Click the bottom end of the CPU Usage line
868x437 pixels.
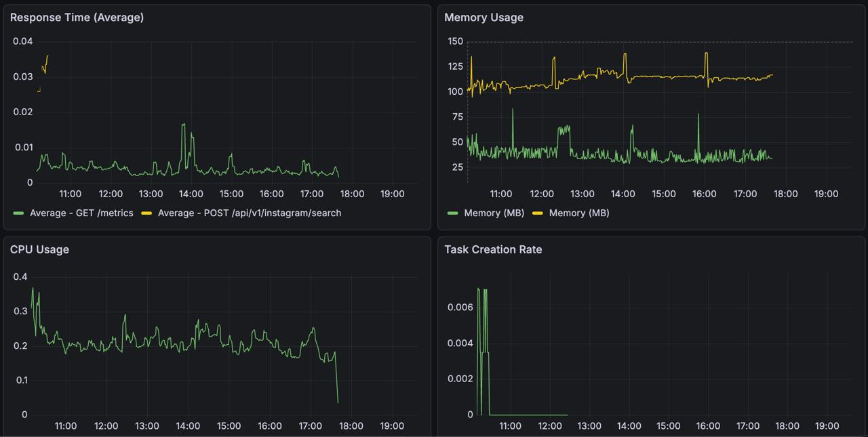pos(338,402)
